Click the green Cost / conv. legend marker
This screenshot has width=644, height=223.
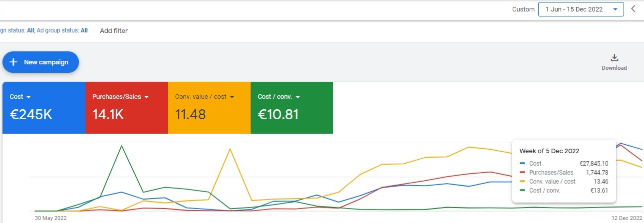pyautogui.click(x=522, y=191)
